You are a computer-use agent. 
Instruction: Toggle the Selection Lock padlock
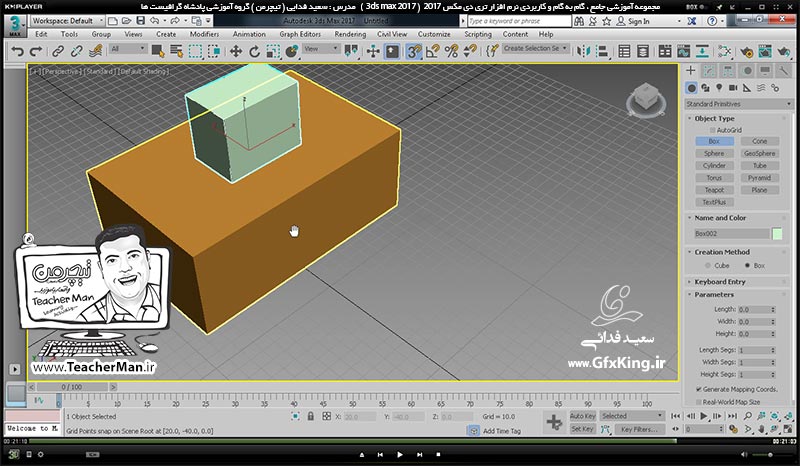tap(311, 416)
